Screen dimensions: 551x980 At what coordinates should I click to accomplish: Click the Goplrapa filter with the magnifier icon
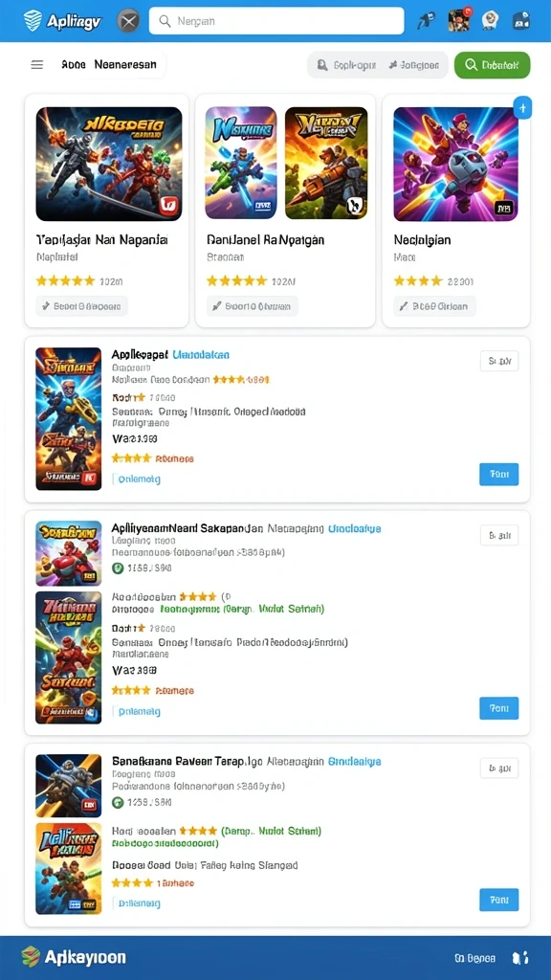pyautogui.click(x=346, y=65)
